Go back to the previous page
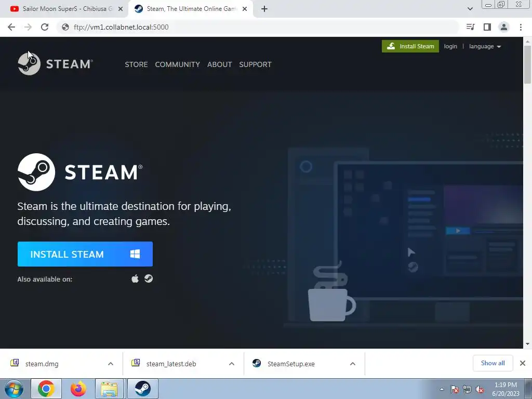The width and height of the screenshot is (532, 399). click(11, 27)
